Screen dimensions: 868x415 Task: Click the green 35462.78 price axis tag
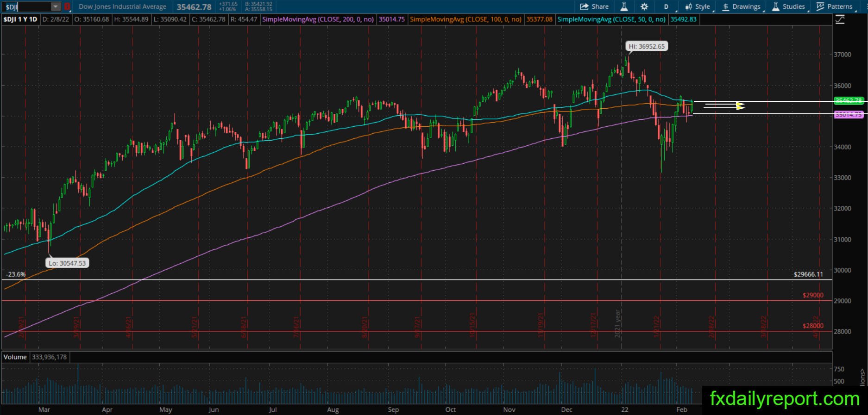tap(849, 101)
